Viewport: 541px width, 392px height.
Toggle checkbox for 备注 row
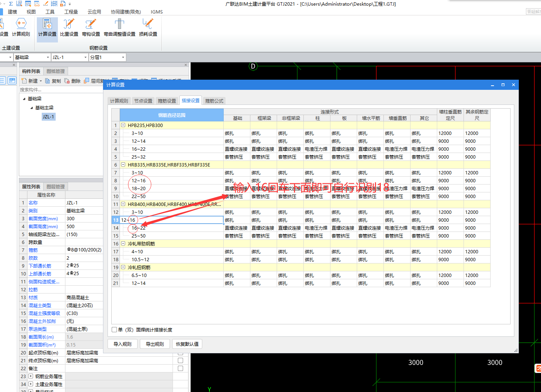pos(180,368)
